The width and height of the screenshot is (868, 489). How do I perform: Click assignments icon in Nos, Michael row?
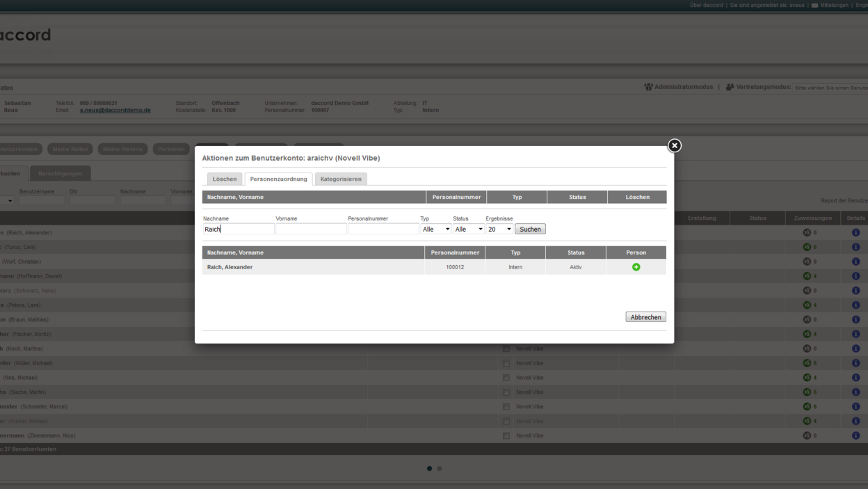point(807,378)
